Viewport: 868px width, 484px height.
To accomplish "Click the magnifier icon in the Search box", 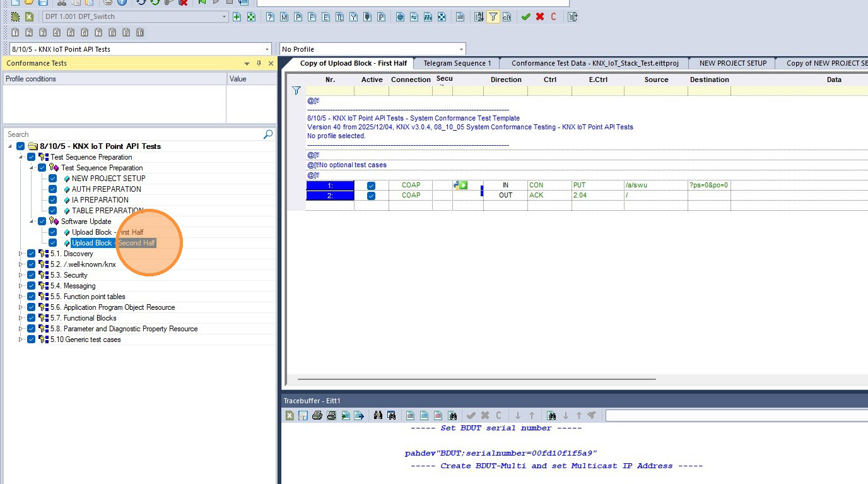I will coord(268,134).
